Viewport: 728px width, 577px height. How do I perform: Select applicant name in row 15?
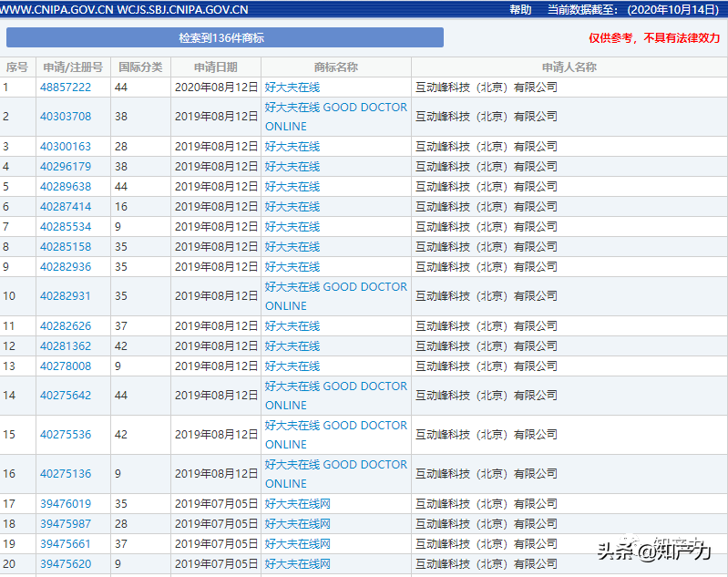(487, 435)
